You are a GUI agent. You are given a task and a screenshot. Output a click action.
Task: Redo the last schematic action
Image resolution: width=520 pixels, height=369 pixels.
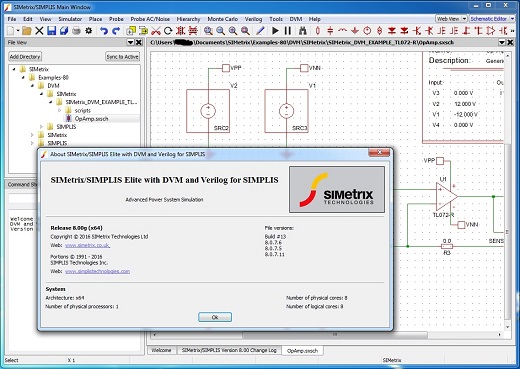tap(116, 31)
